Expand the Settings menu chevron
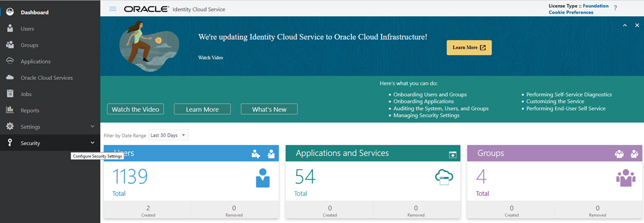 (x=92, y=126)
